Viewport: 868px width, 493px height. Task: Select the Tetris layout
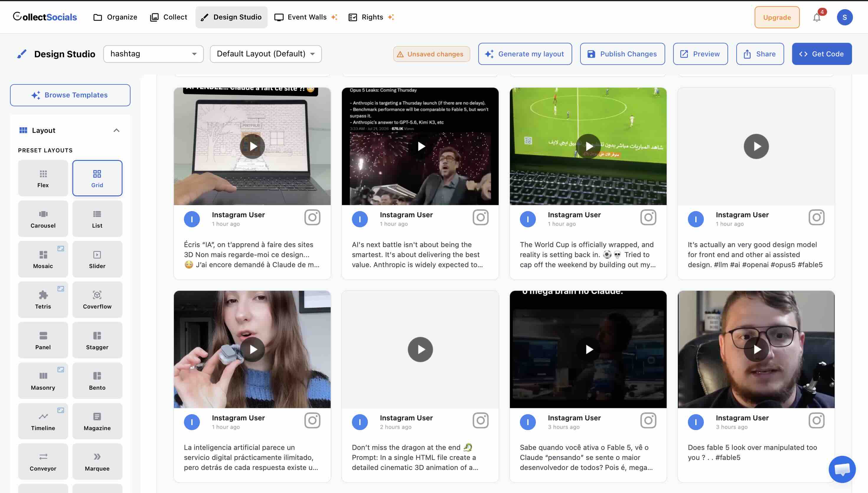(x=43, y=300)
